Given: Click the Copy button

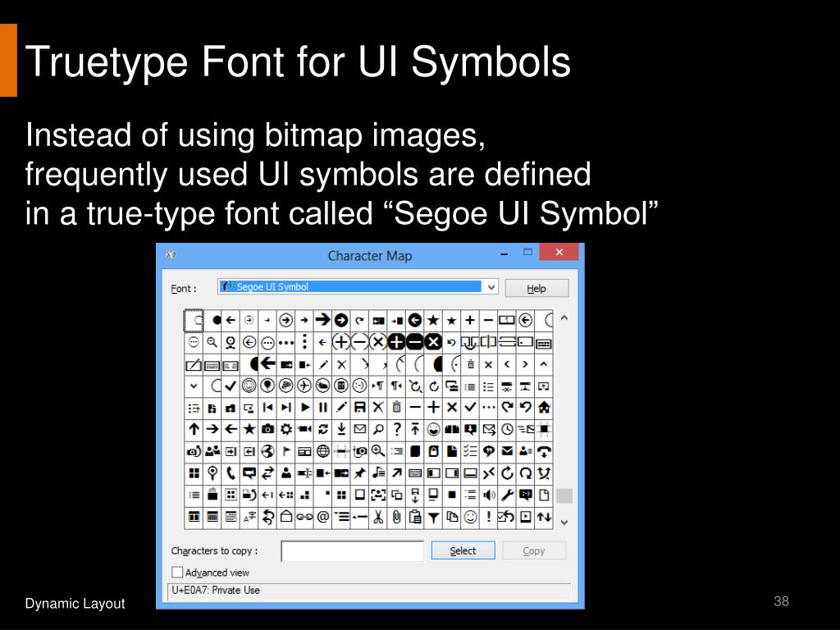Looking at the screenshot, I should click(x=533, y=550).
